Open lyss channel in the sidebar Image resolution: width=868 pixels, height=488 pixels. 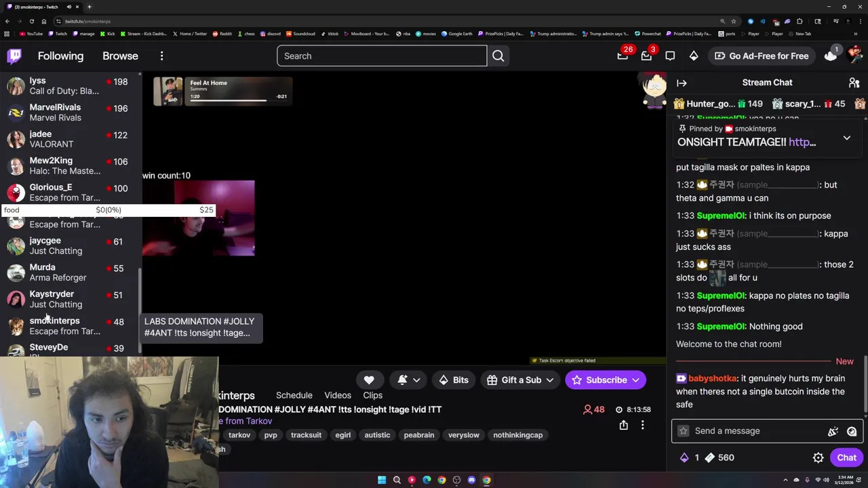pos(71,86)
